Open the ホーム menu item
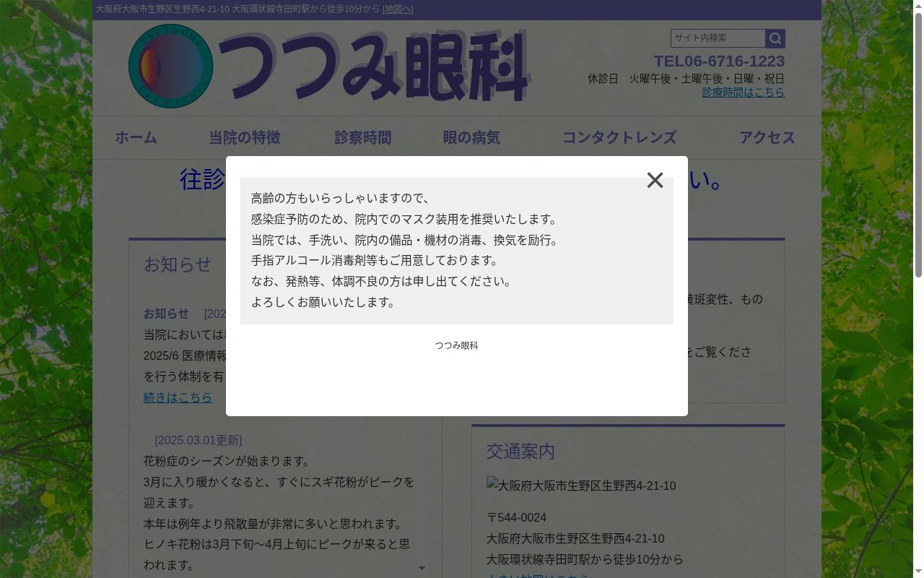 [136, 138]
